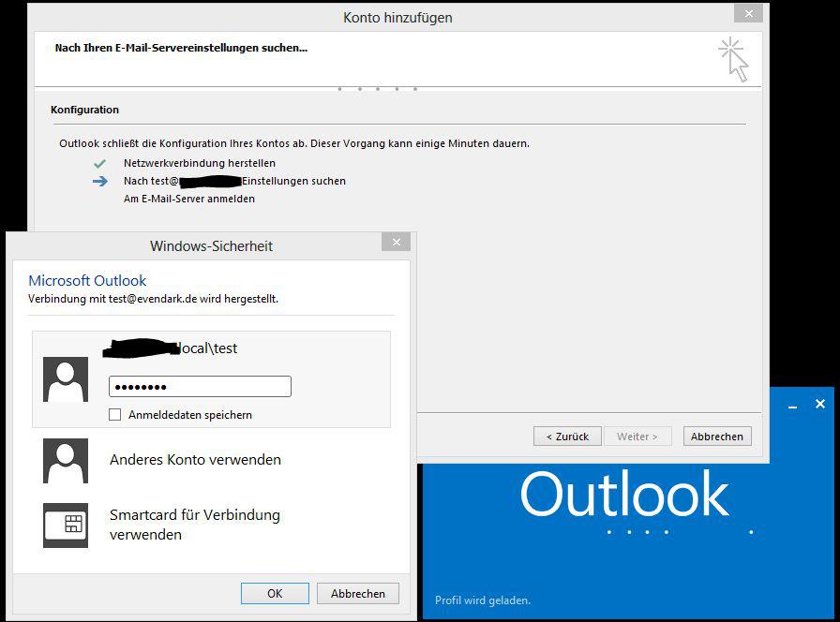Screen dimensions: 840x622
Task: Click the Outlook logo text on splash screen
Action: pyautogui.click(x=624, y=493)
